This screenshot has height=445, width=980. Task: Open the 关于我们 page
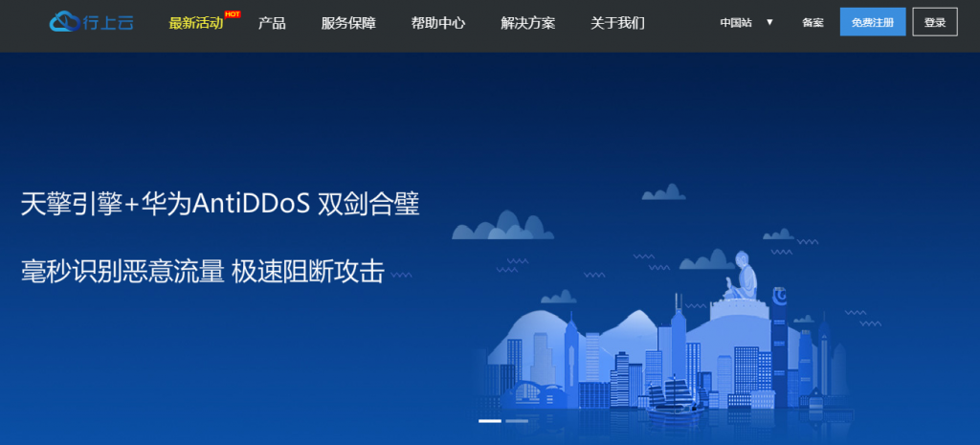point(617,24)
